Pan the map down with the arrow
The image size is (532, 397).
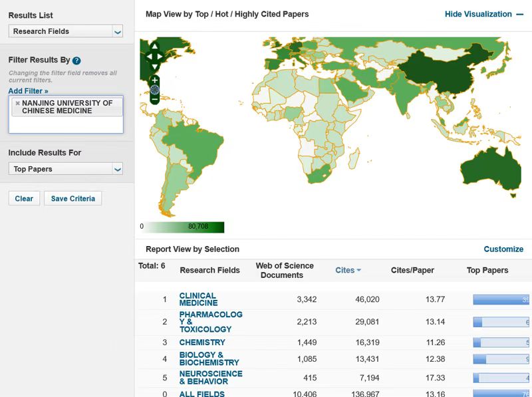click(x=154, y=67)
